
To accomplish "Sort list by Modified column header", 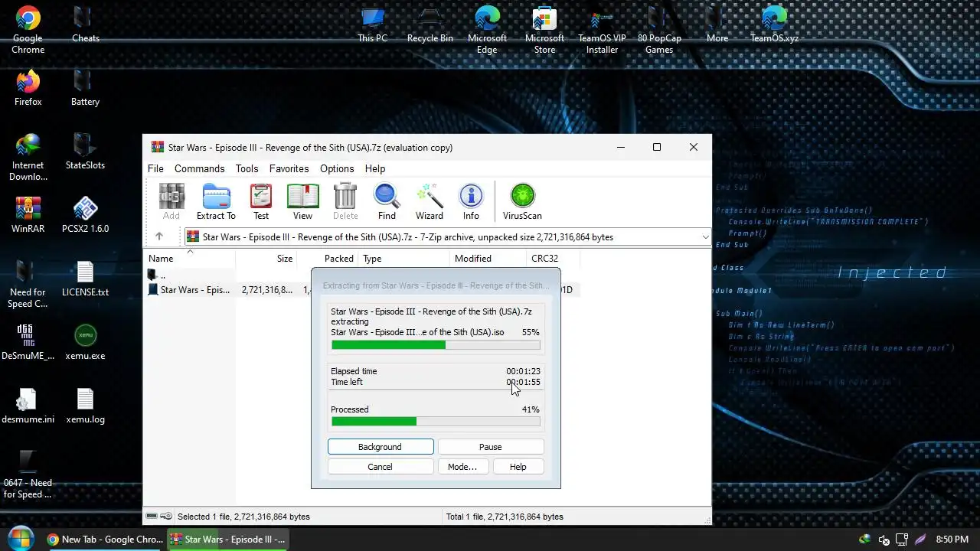I will click(488, 259).
